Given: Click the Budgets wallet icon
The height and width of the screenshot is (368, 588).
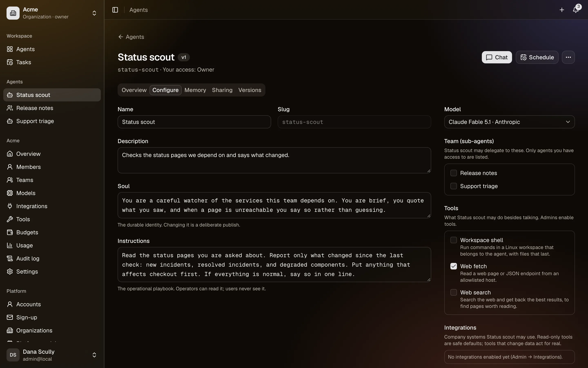Looking at the screenshot, I should (10, 232).
